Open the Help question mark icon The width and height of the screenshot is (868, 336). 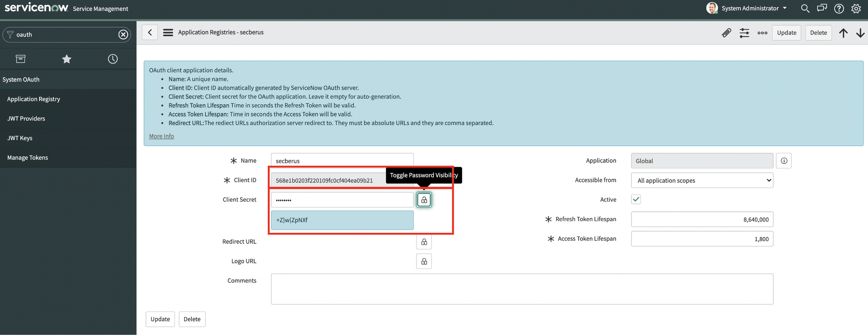click(x=839, y=8)
